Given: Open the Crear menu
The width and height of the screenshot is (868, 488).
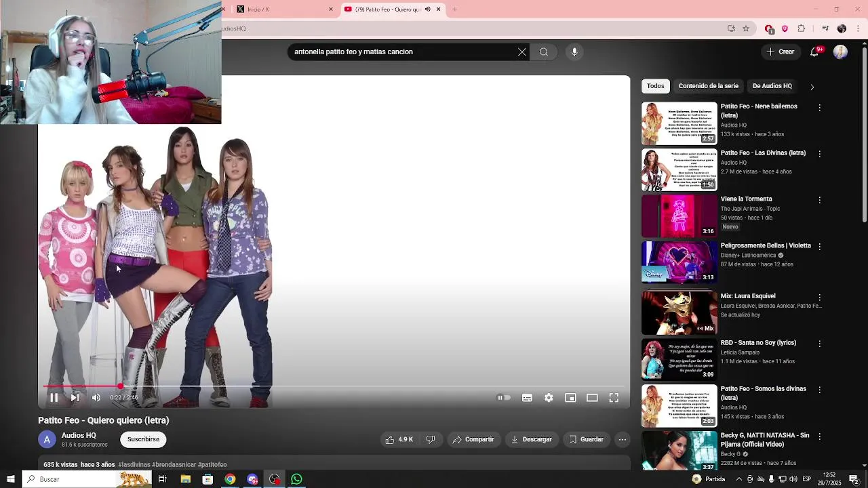Looking at the screenshot, I should (x=781, y=52).
